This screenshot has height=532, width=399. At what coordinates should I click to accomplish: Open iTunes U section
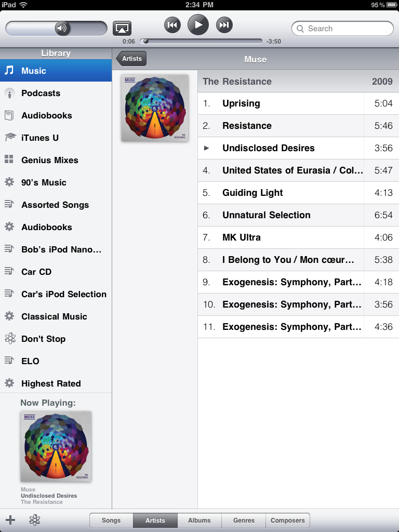point(56,138)
